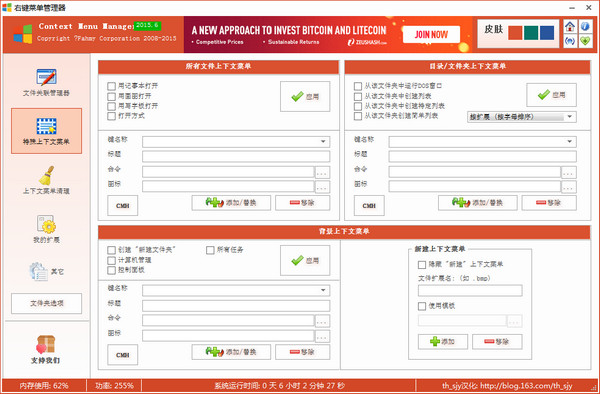Image resolution: width=600 pixels, height=394 pixels.
Task: Toggle 创建"新建文件夹" checkbox
Action: point(111,250)
